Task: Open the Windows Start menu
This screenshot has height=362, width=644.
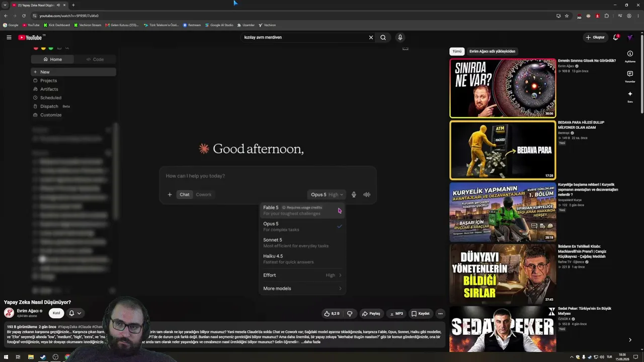Action: point(5,357)
